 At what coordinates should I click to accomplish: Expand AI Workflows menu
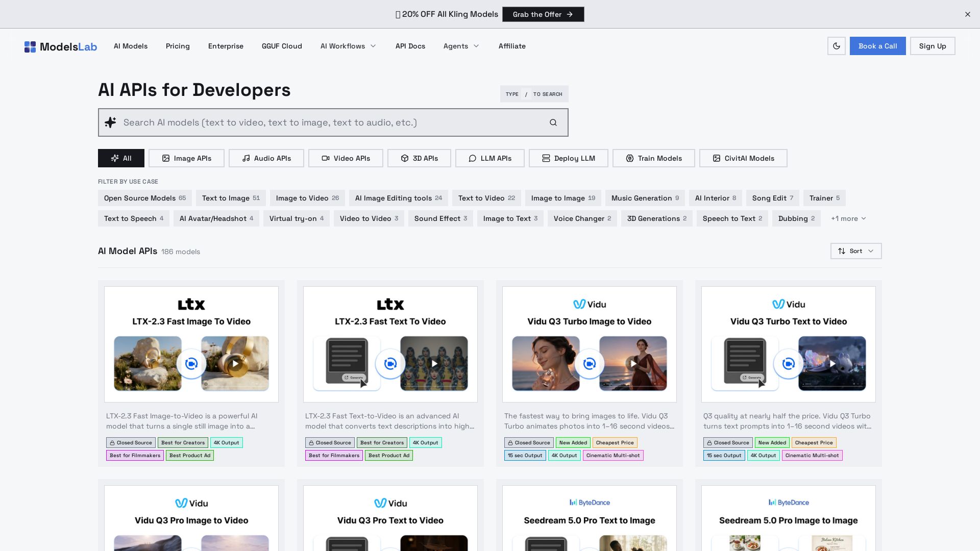coord(348,46)
